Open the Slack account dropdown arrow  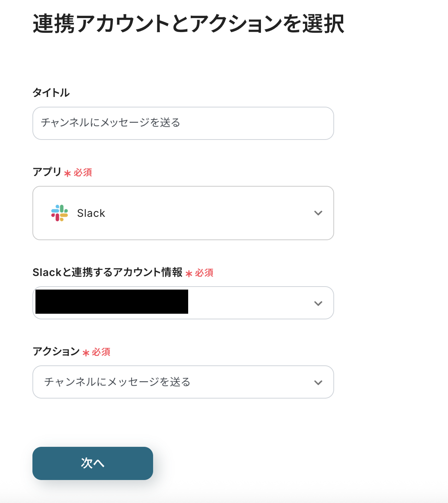(318, 303)
